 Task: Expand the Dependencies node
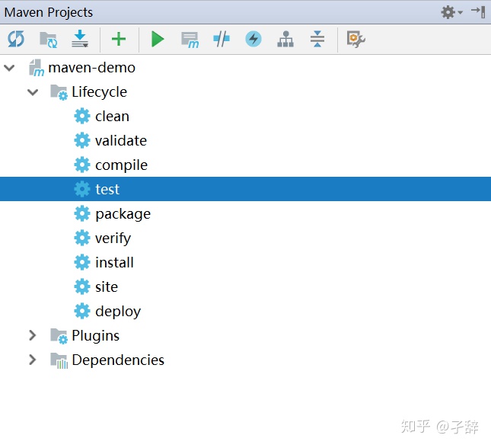pos(32,360)
